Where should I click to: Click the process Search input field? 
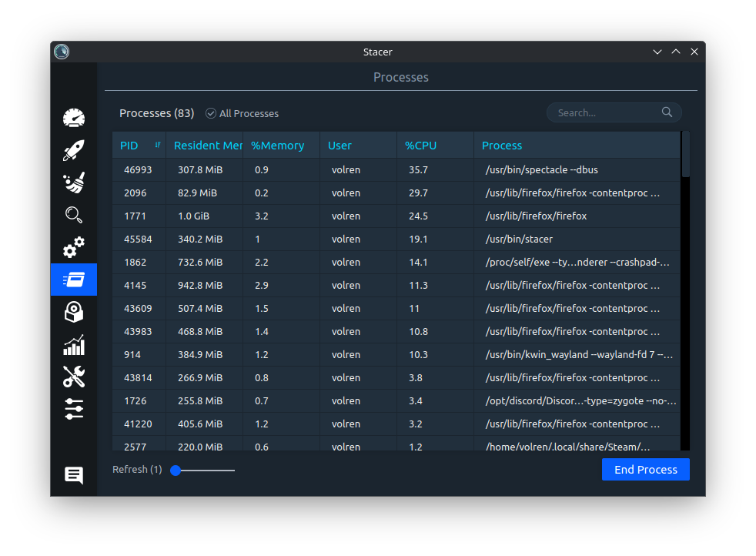606,112
